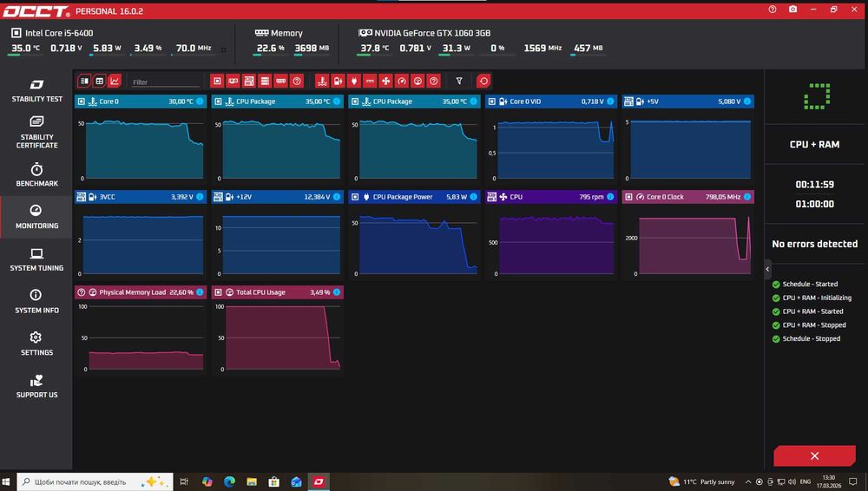The height and width of the screenshot is (491, 868).
Task: Open the Stability Certificate section
Action: pos(36,133)
